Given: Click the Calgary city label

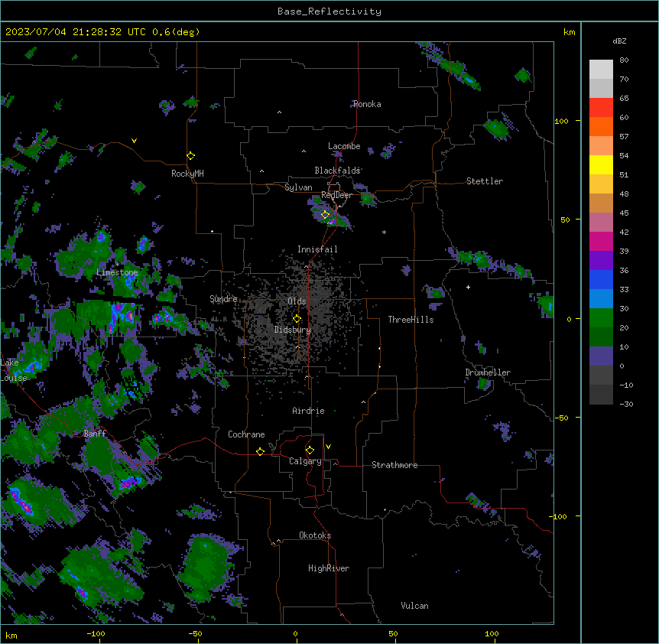Looking at the screenshot, I should pyautogui.click(x=305, y=461).
